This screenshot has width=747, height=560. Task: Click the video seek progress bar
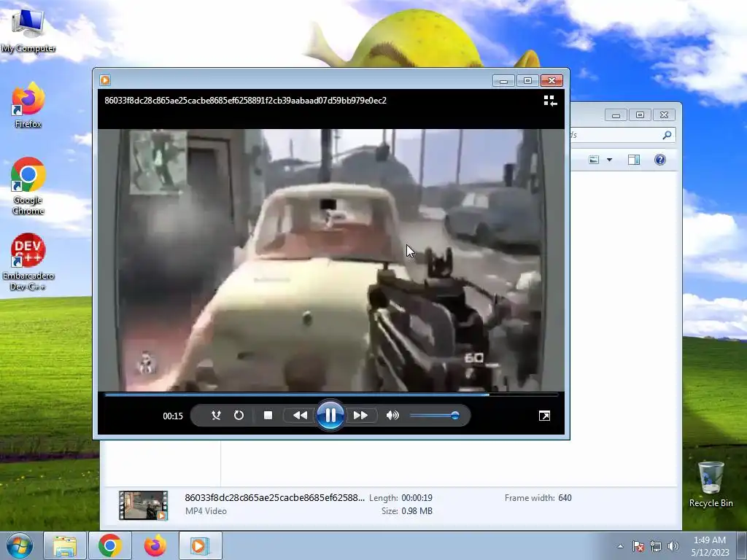331,394
